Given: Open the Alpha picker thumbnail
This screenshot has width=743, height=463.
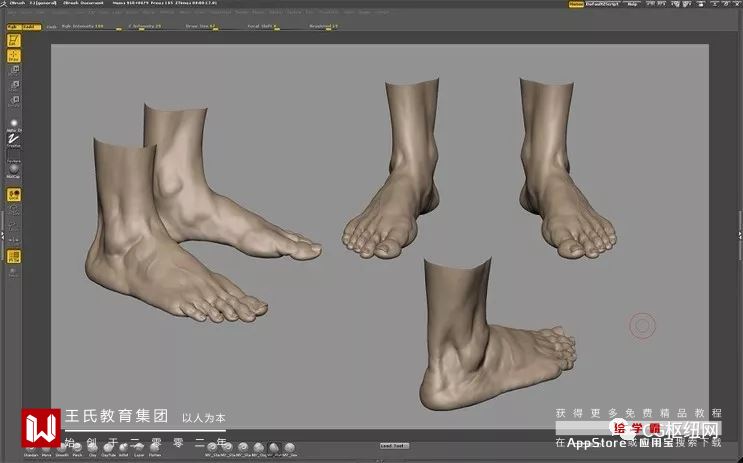Looking at the screenshot, I should click(14, 125).
